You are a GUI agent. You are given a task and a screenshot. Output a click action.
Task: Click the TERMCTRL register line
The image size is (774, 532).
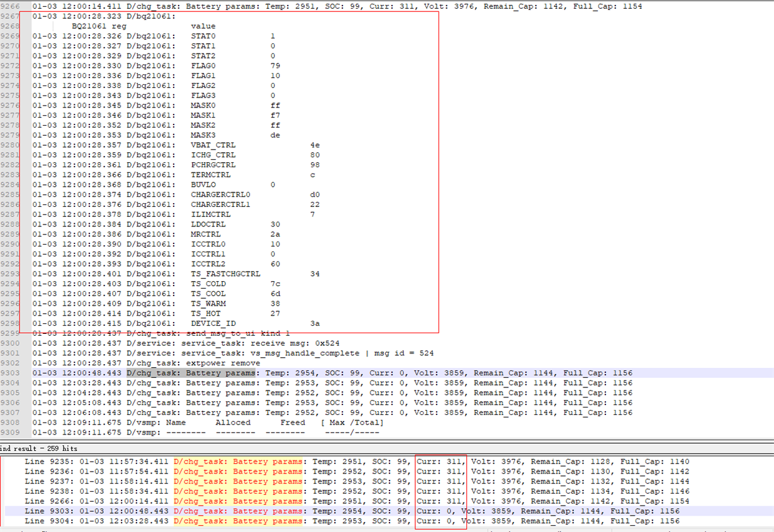[174, 175]
